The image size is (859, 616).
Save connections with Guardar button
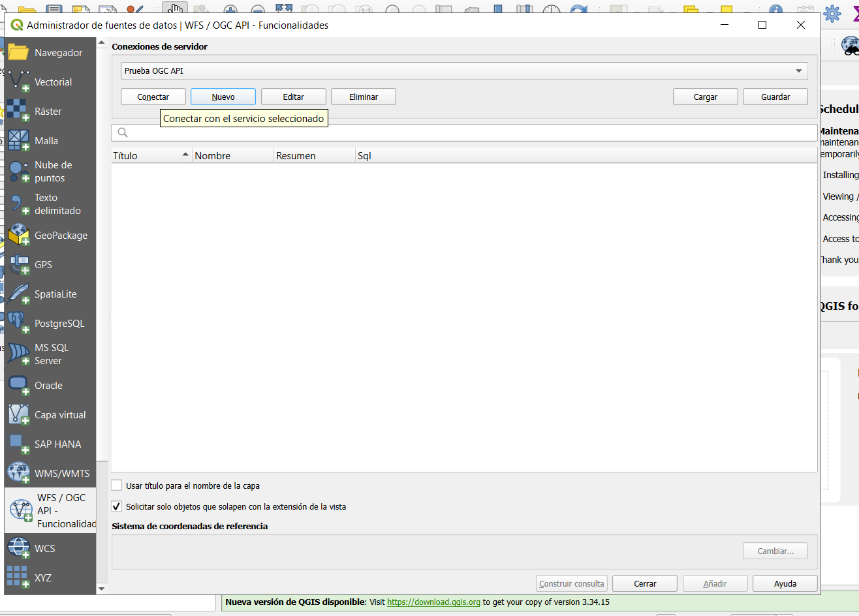(775, 97)
